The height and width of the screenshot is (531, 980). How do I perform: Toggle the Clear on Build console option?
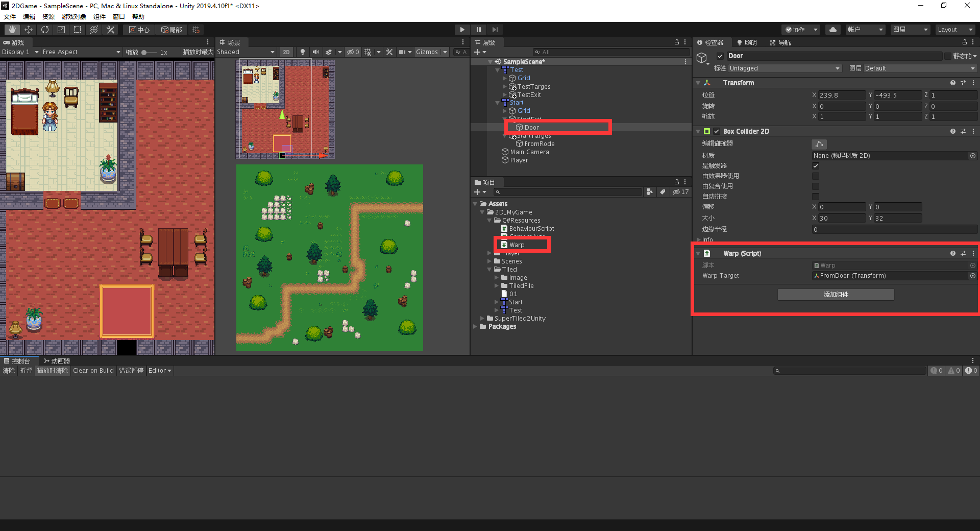[x=93, y=370]
